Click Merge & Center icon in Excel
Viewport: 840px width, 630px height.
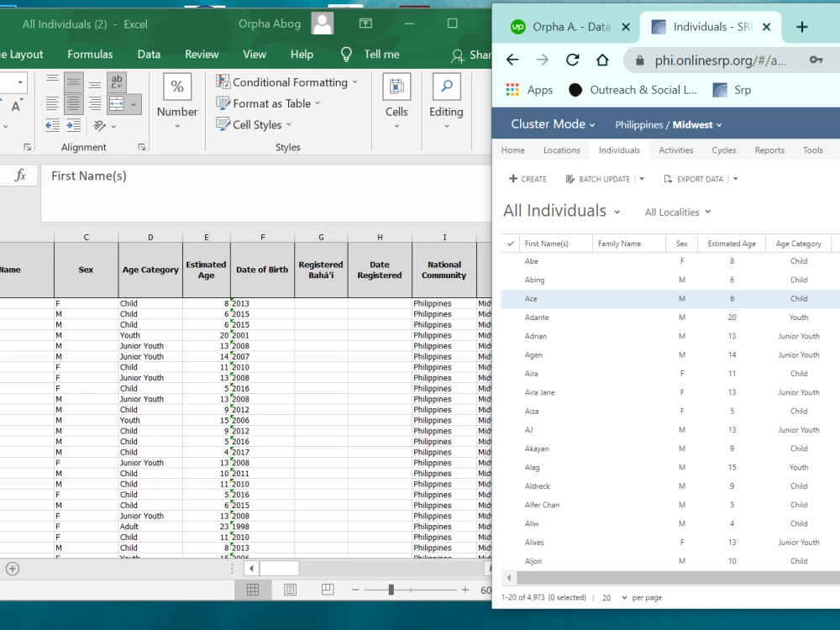click(116, 104)
